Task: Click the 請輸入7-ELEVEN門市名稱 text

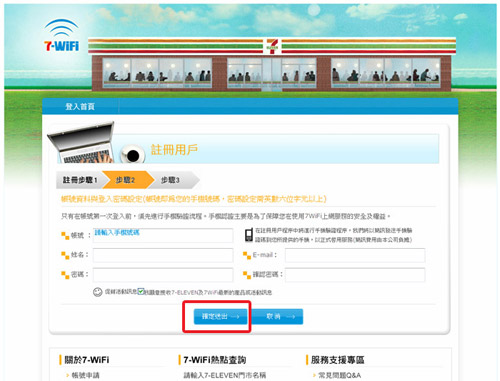Action: [x=225, y=375]
